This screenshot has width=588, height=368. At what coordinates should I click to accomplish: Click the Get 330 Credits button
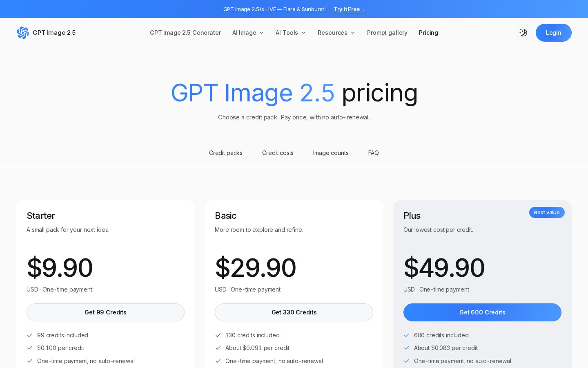tap(294, 312)
